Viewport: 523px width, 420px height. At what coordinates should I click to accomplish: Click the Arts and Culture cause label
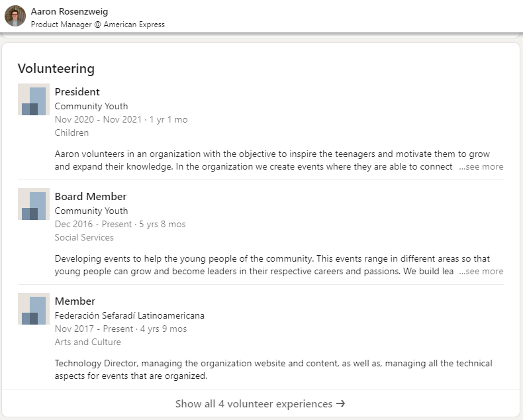pos(88,342)
